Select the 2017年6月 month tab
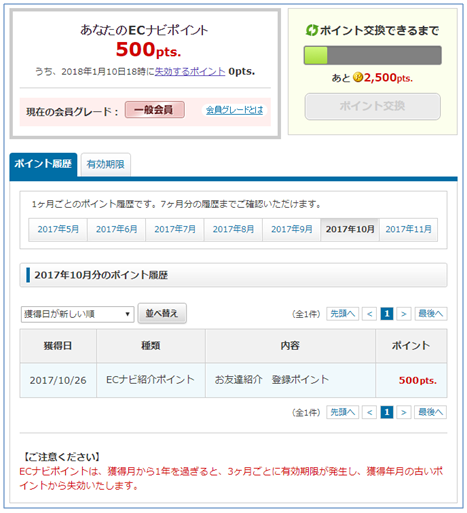Viewport: 467px width, 513px height. (x=117, y=229)
